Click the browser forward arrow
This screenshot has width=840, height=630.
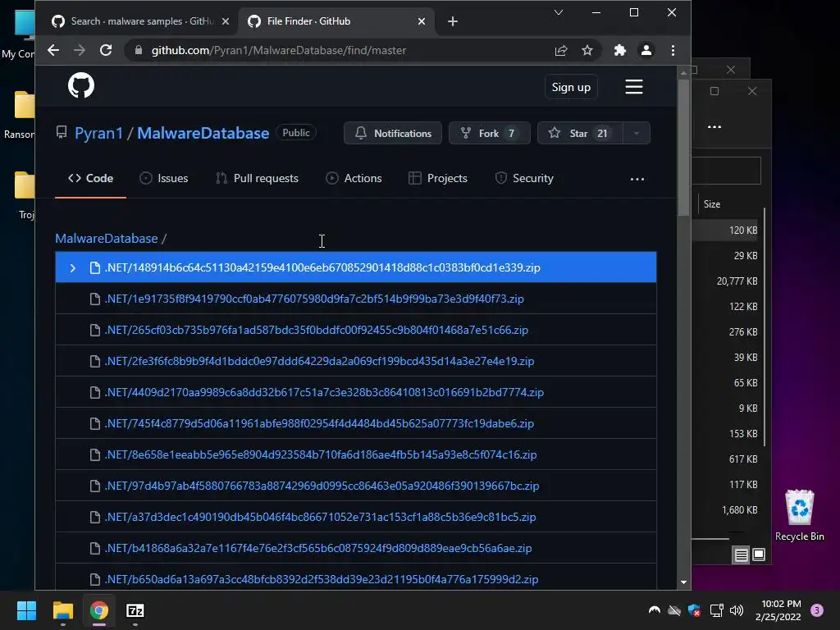click(80, 50)
